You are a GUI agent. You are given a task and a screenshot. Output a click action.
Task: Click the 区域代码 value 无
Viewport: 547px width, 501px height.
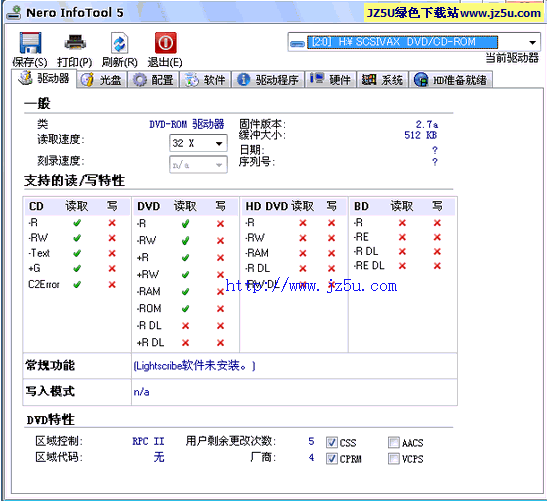click(159, 457)
